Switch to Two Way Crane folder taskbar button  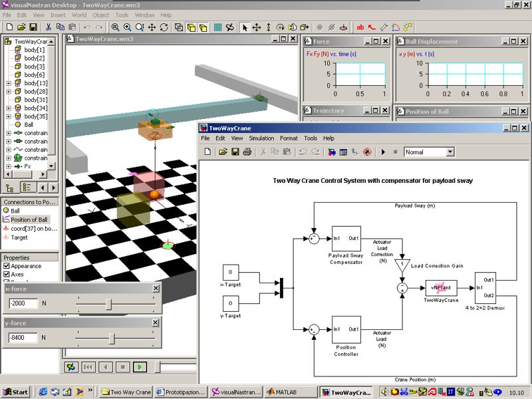coord(126,392)
